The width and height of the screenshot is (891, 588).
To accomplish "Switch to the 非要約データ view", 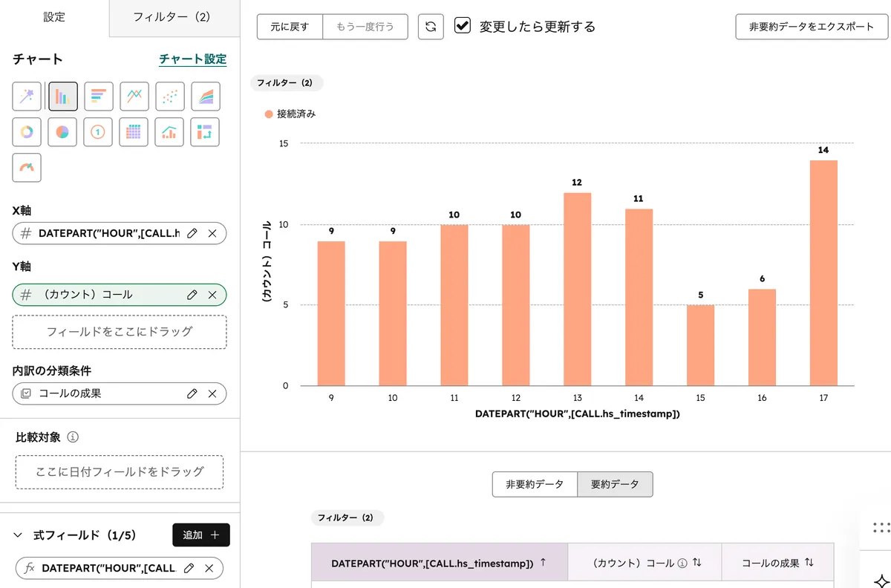I will tap(535, 484).
